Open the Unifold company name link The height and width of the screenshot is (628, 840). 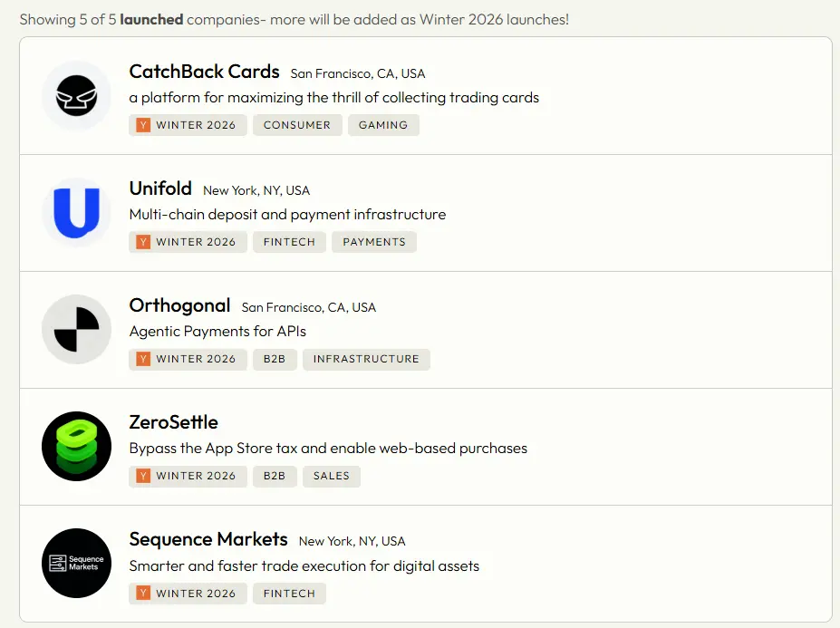click(x=160, y=188)
